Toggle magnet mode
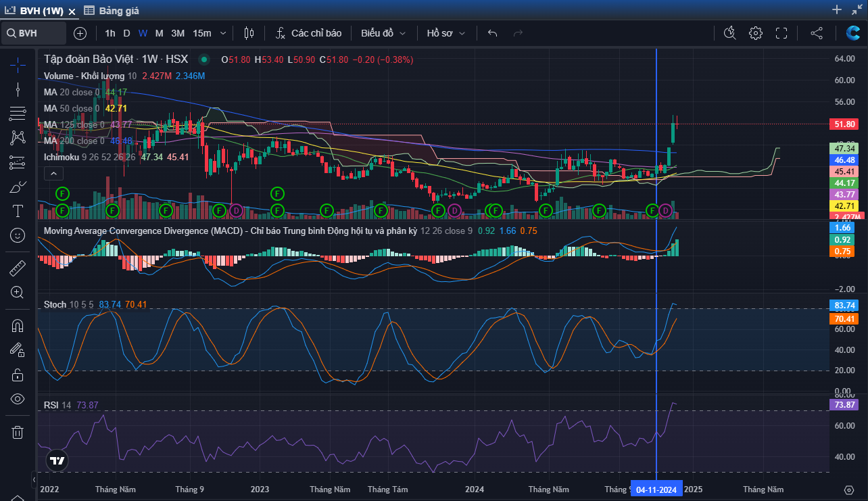Image resolution: width=868 pixels, height=501 pixels. (x=18, y=326)
